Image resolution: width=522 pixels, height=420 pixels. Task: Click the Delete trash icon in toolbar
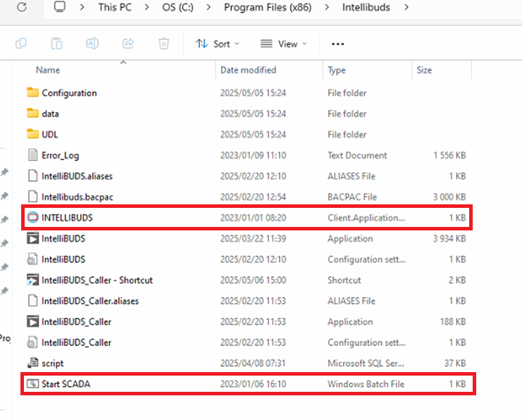(x=163, y=44)
